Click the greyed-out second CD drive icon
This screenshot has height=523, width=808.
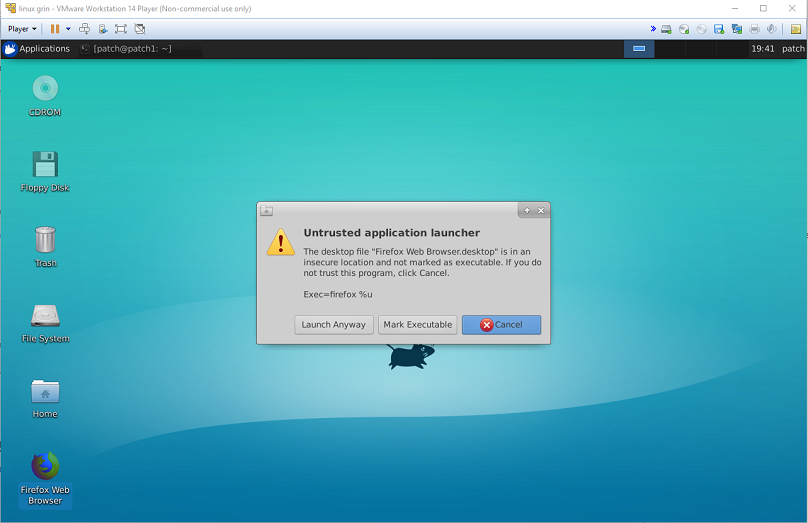pyautogui.click(x=701, y=29)
